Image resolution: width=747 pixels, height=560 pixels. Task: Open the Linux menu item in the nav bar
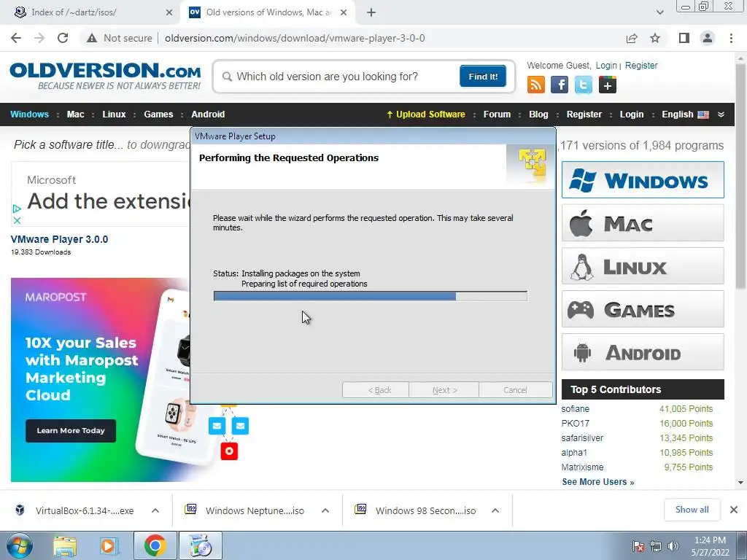(x=114, y=114)
